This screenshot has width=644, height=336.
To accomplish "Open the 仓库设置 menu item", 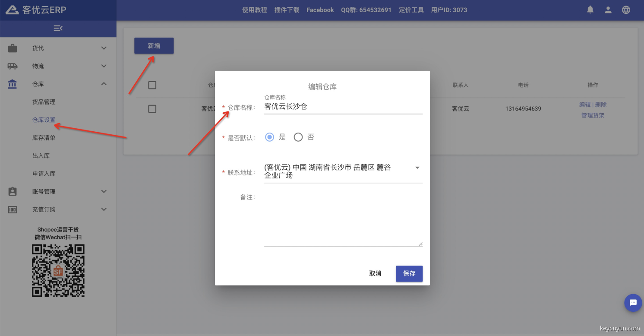I will pos(44,120).
